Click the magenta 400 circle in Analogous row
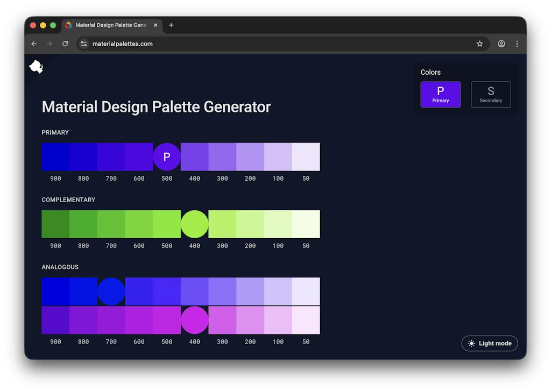551x392 pixels. 194,319
